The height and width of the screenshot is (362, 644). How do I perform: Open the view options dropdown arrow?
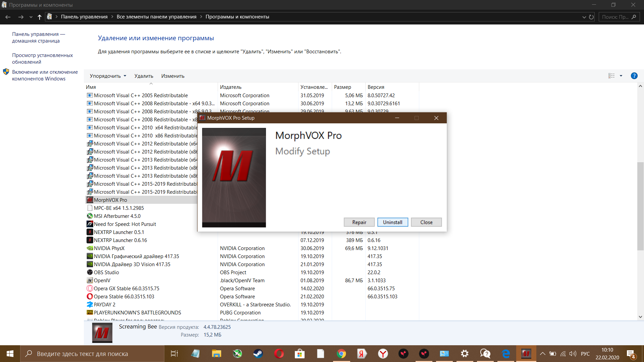(621, 76)
